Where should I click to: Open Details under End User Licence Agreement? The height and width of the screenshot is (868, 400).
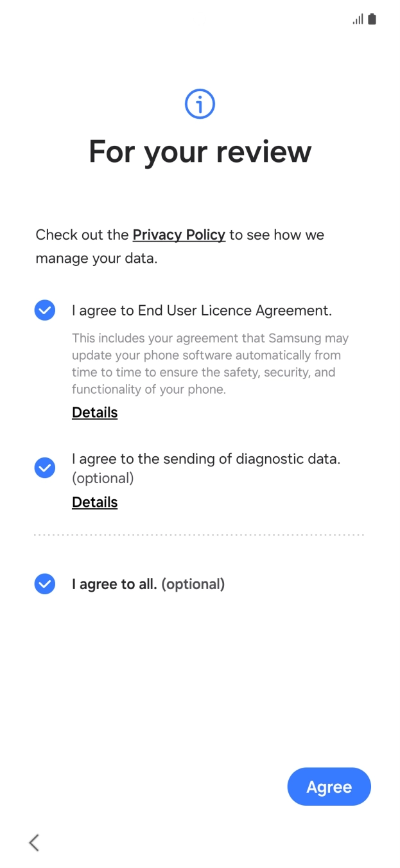94,412
